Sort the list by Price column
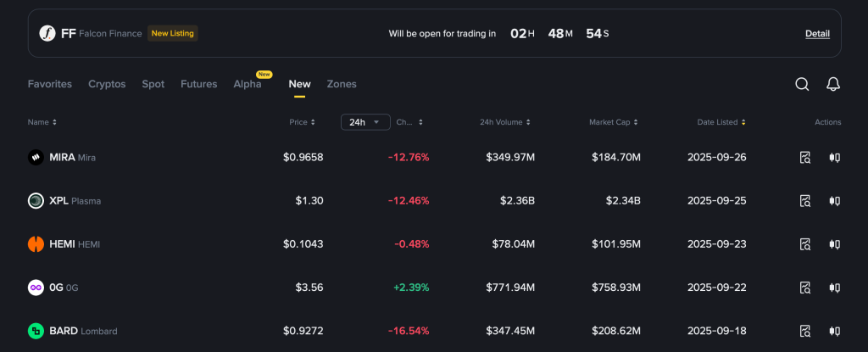Image resolution: width=868 pixels, height=352 pixels. point(302,122)
